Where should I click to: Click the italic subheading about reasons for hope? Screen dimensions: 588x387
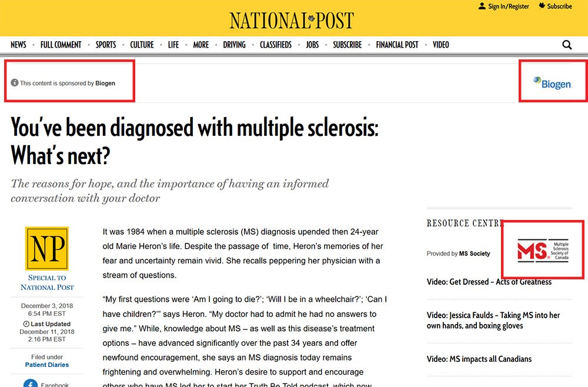pos(169,191)
